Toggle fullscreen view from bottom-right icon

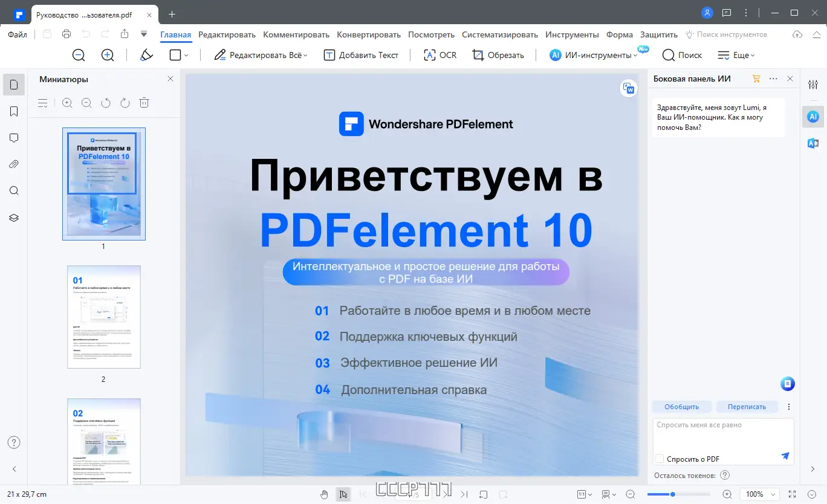793,494
